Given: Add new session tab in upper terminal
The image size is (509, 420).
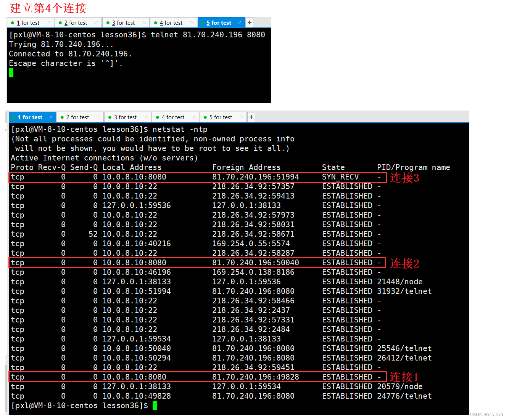Looking at the screenshot, I should 250,22.
